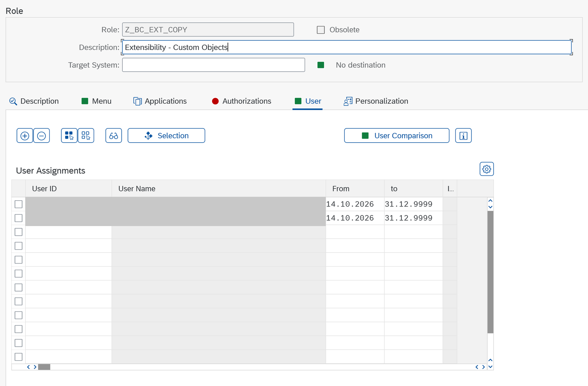
Task: Click the horizontal scrollbar left arrow at bottom left
Action: click(28, 367)
